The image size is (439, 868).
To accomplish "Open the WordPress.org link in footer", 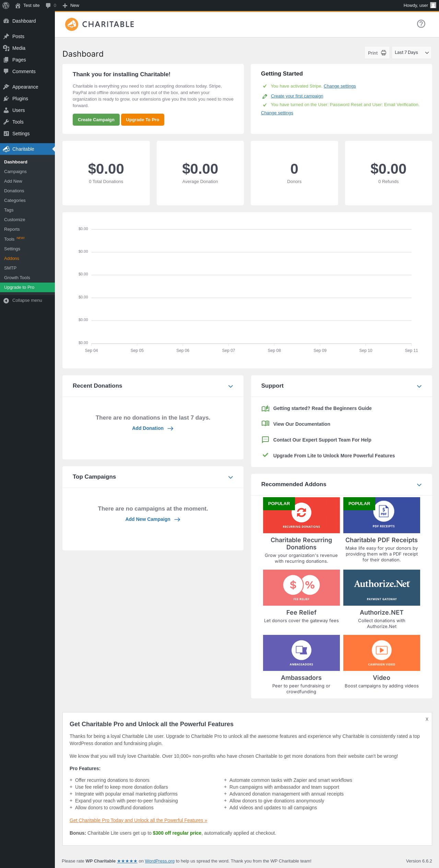I will [159, 861].
